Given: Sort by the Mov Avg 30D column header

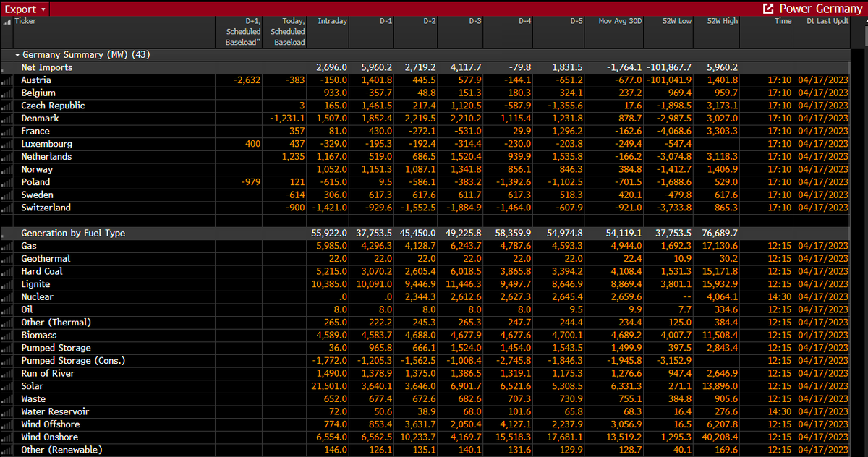Looking at the screenshot, I should (x=620, y=22).
